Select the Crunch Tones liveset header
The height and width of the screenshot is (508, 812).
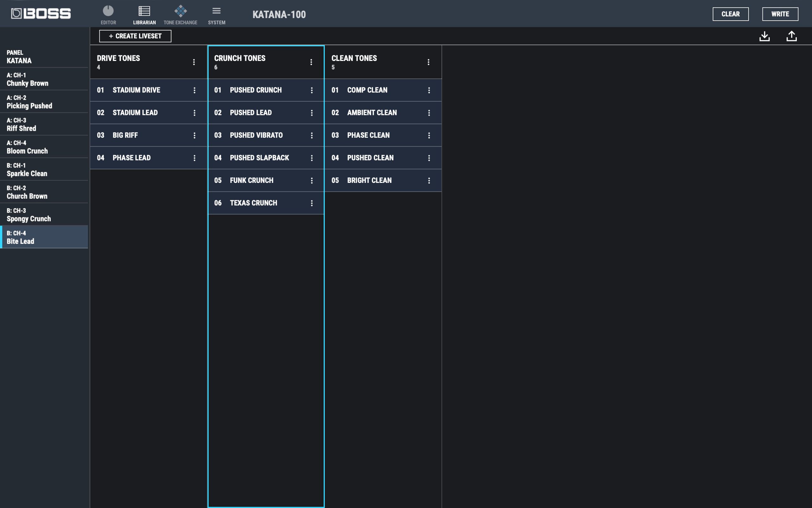click(266, 62)
